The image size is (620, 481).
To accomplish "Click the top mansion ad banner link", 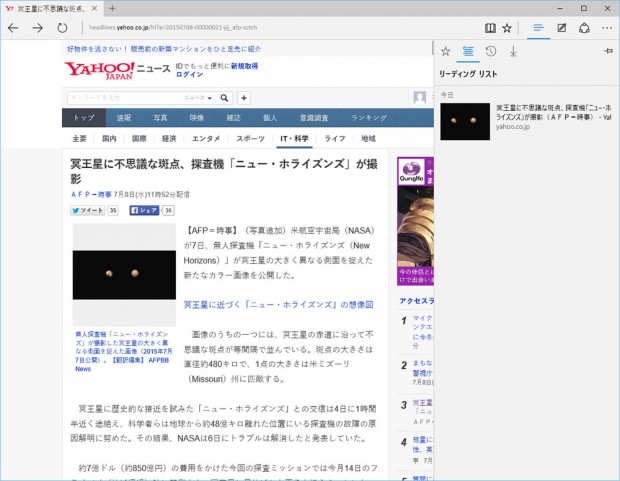I will tap(164, 49).
